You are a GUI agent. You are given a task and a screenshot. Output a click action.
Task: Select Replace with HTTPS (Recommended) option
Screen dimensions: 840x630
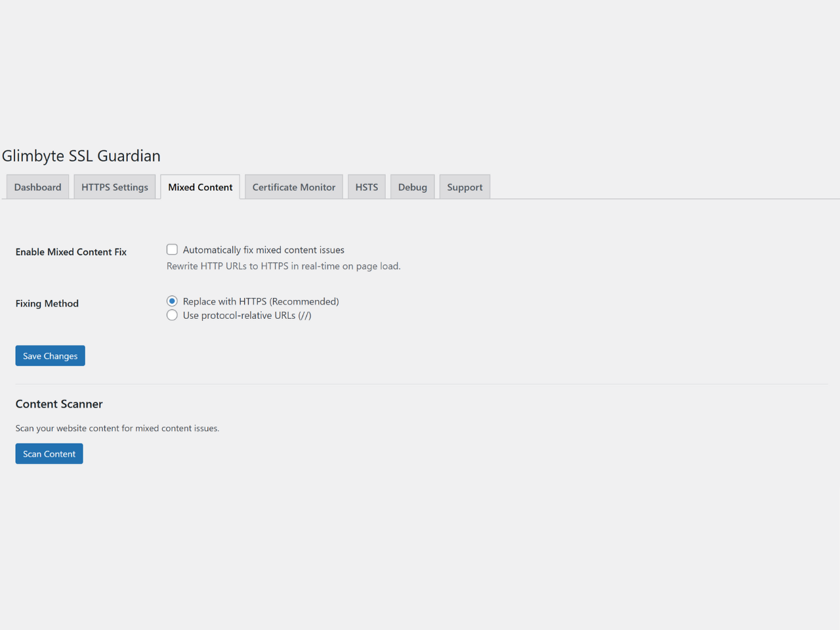point(172,301)
